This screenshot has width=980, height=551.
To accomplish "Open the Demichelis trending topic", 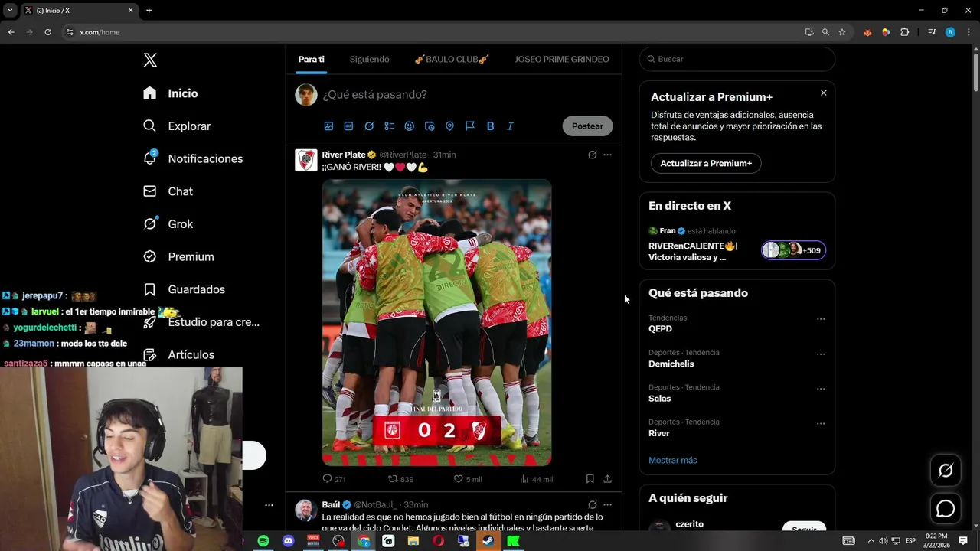I will pos(671,364).
